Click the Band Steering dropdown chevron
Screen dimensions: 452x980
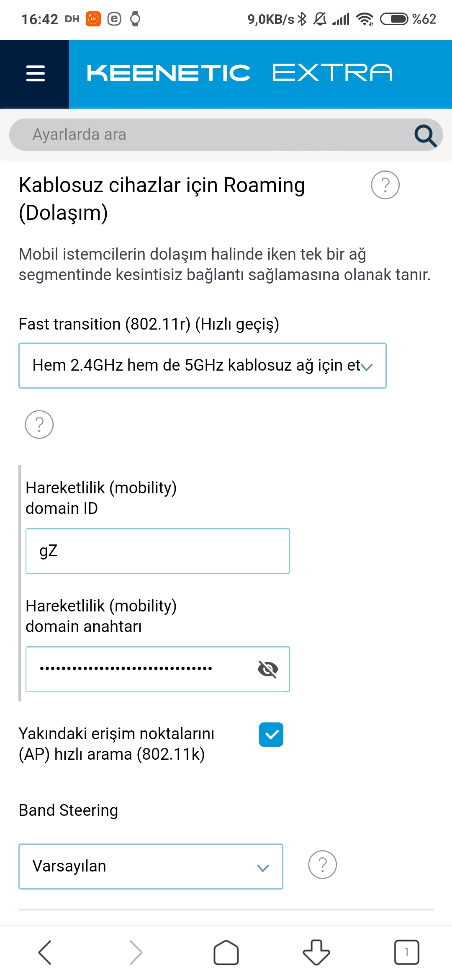pyautogui.click(x=263, y=868)
